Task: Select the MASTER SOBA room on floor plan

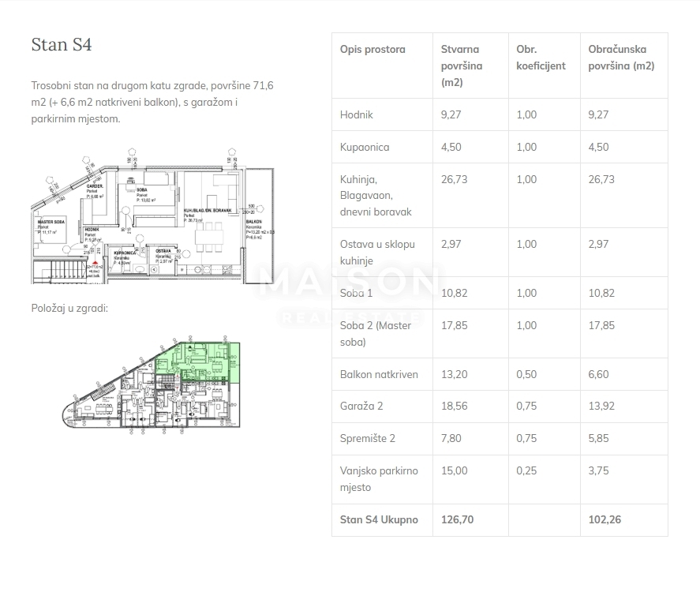Action: pos(51,223)
